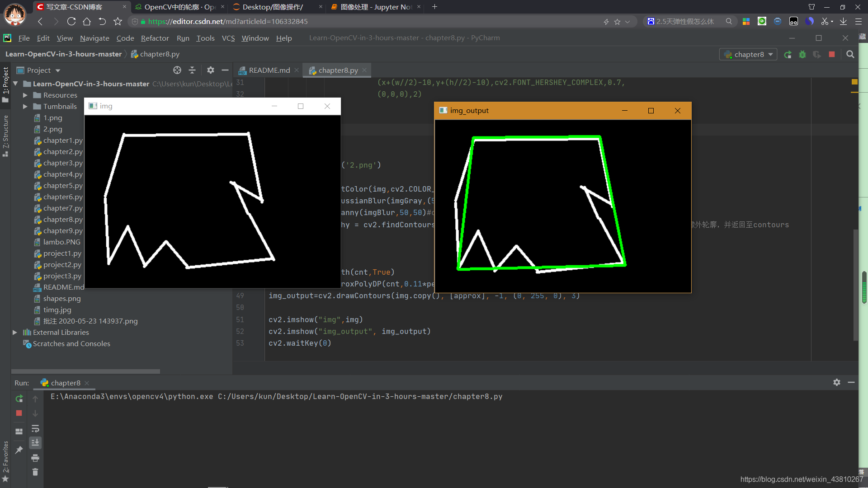Toggle pin tab in Run panel
The width and height of the screenshot is (868, 488).
click(x=19, y=450)
